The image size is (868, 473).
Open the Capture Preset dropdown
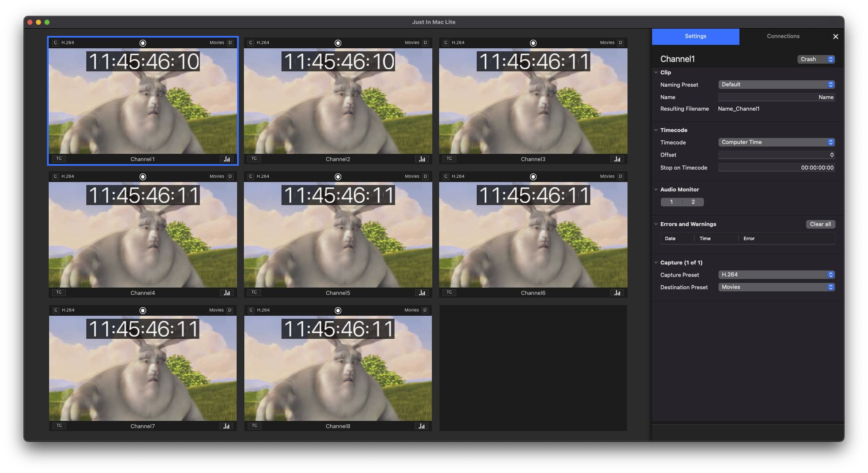777,275
